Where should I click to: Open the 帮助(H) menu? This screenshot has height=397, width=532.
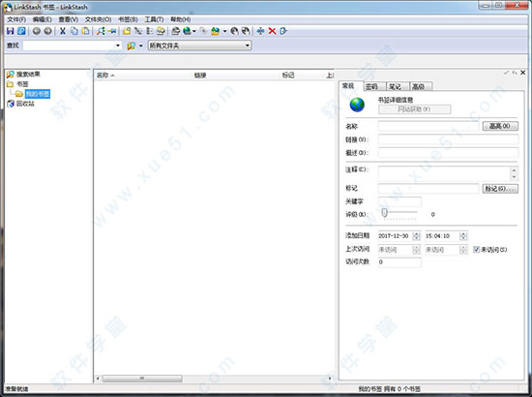click(181, 19)
